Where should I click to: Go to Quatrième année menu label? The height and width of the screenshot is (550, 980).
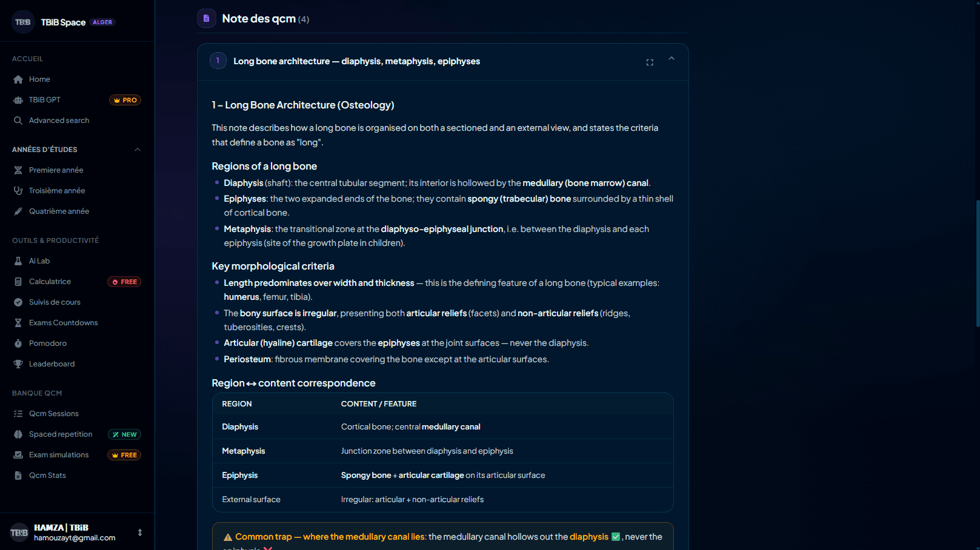[59, 211]
